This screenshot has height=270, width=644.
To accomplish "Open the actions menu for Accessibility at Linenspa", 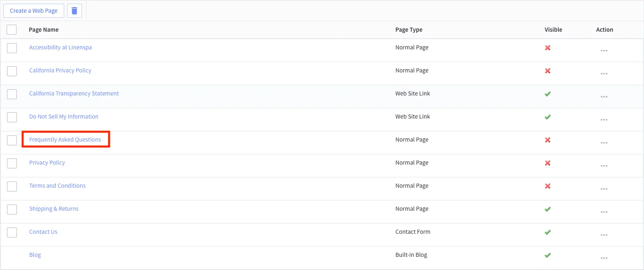I will coord(604,50).
